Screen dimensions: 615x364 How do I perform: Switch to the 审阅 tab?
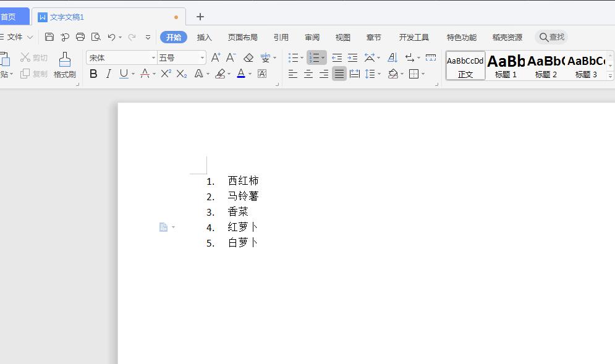pyautogui.click(x=312, y=37)
